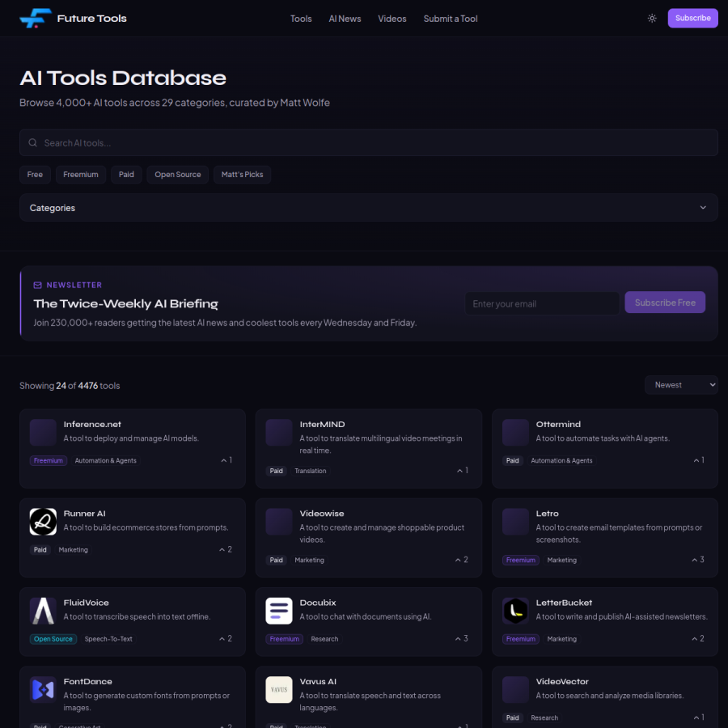Upvote Inference.net with its arrow icon

pos(224,460)
